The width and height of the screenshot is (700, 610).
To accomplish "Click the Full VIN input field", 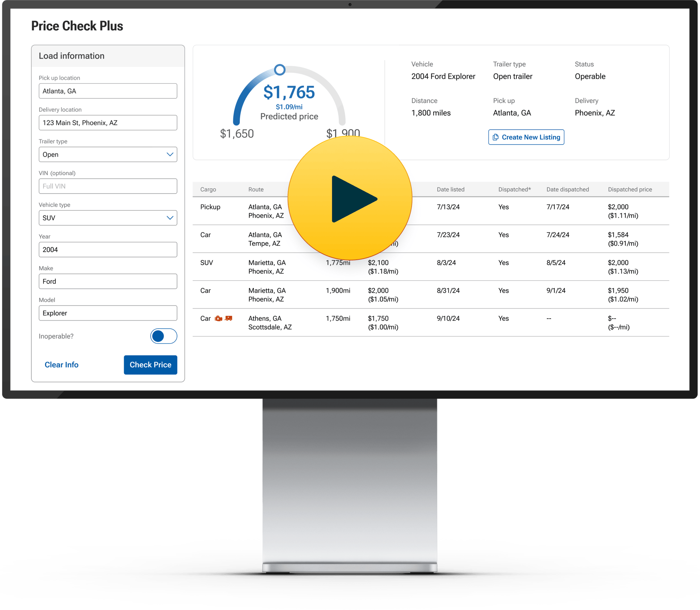I will 107,186.
